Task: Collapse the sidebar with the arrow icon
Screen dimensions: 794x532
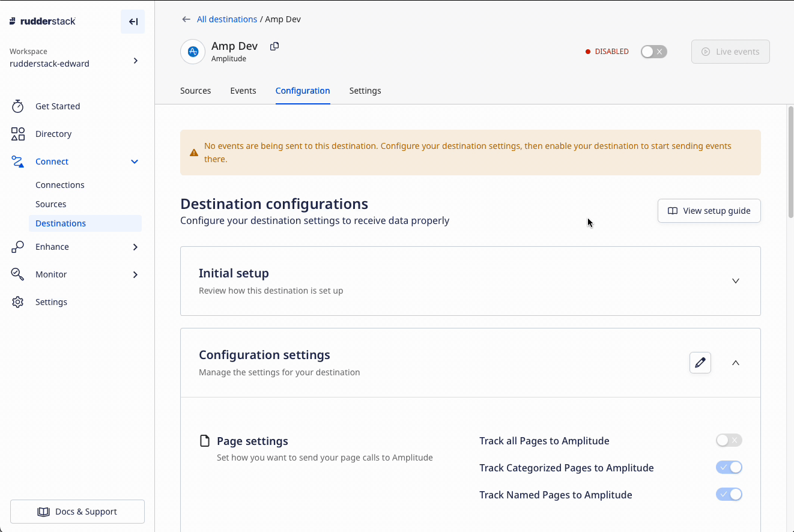Action: pos(133,22)
